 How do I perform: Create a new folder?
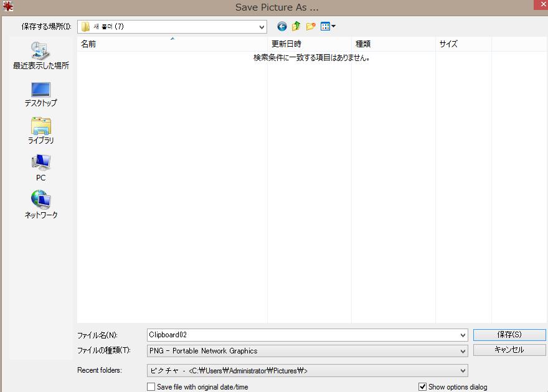[x=311, y=26]
